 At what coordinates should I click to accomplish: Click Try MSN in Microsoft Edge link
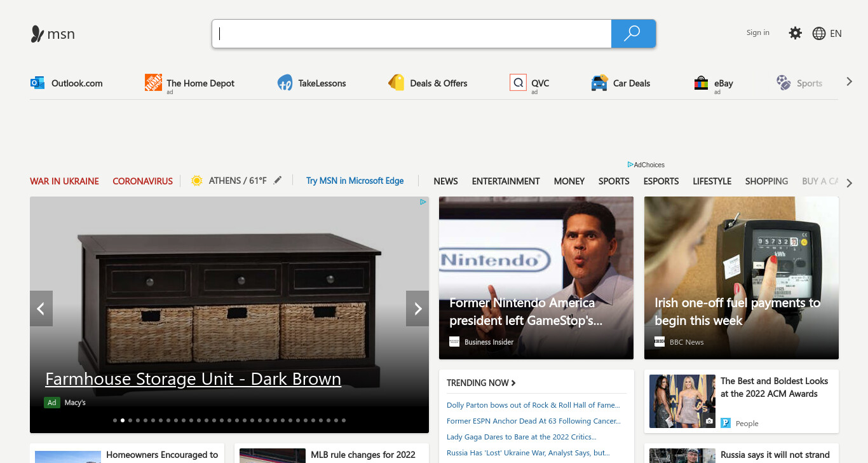tap(355, 181)
